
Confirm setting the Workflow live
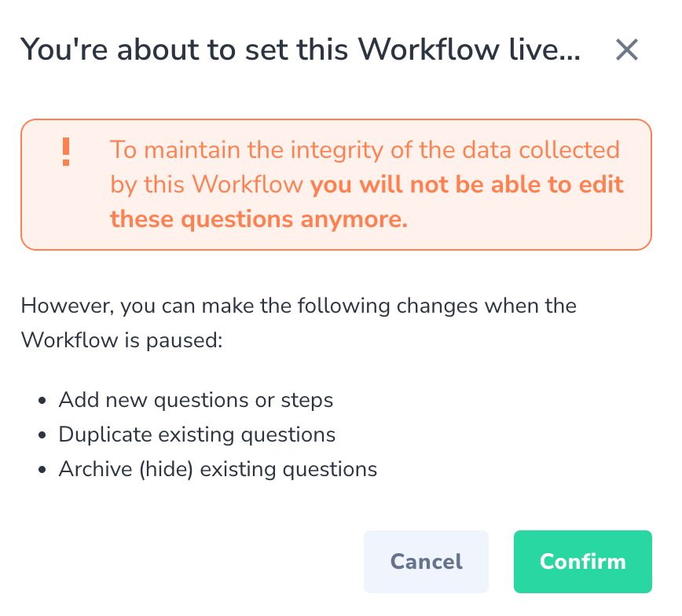click(x=582, y=562)
